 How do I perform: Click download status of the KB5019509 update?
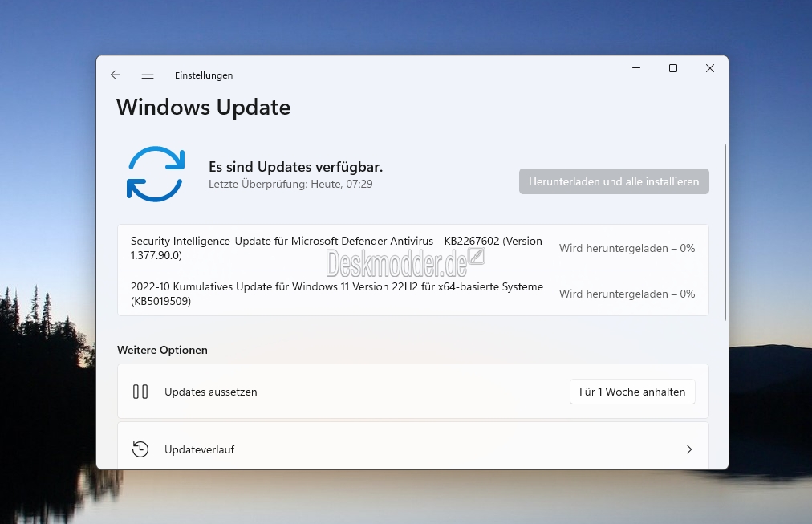tap(627, 294)
